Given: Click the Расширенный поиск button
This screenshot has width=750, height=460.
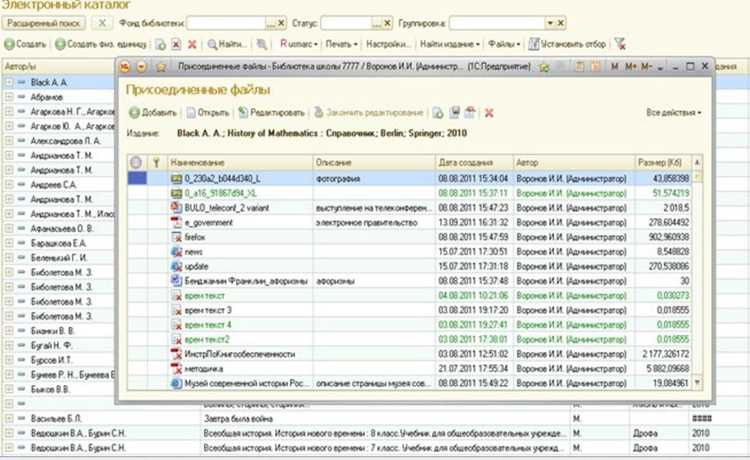Looking at the screenshot, I should click(44, 23).
